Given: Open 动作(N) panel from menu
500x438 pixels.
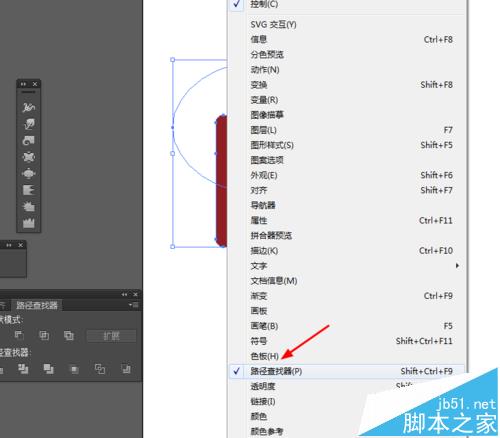Looking at the screenshot, I should [x=347, y=70].
